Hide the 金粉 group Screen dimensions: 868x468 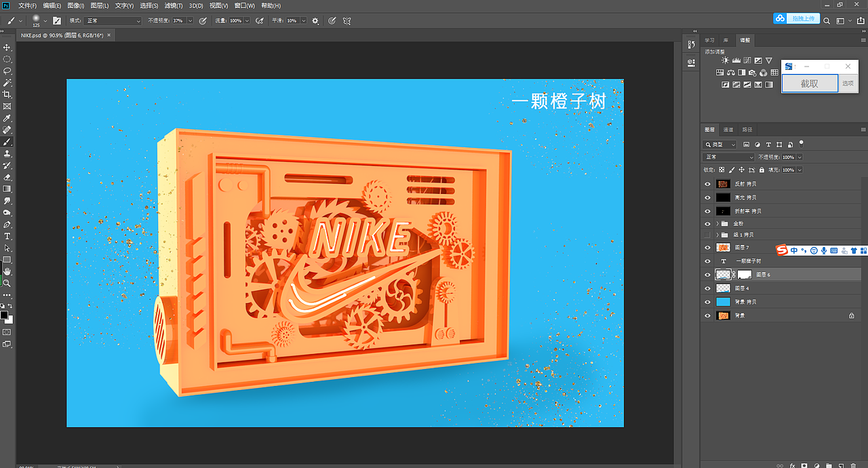tap(707, 223)
